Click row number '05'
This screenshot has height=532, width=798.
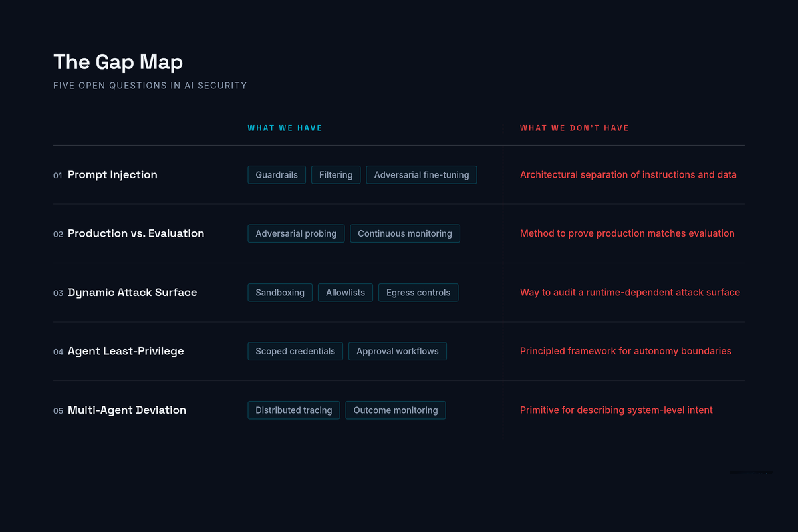coord(58,411)
